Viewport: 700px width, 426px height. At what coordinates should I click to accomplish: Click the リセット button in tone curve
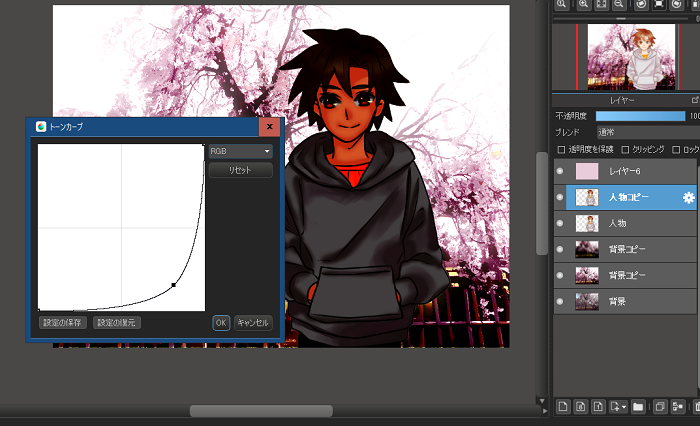(x=240, y=171)
